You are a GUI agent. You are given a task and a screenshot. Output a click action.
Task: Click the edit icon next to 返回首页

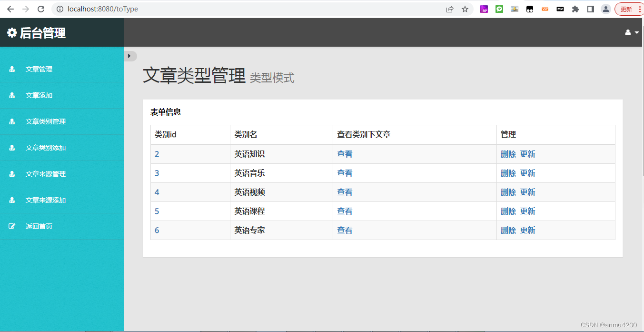[x=12, y=226]
